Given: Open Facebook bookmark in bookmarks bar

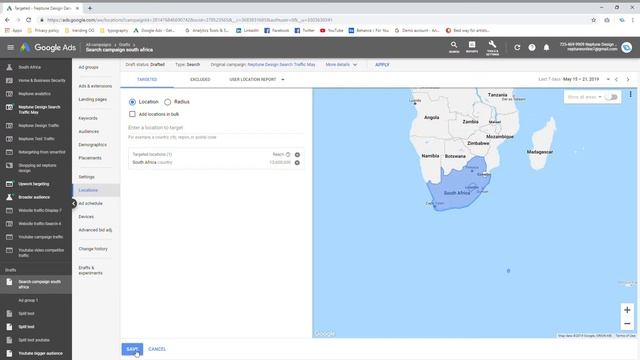Looking at the screenshot, I should point(277,30).
